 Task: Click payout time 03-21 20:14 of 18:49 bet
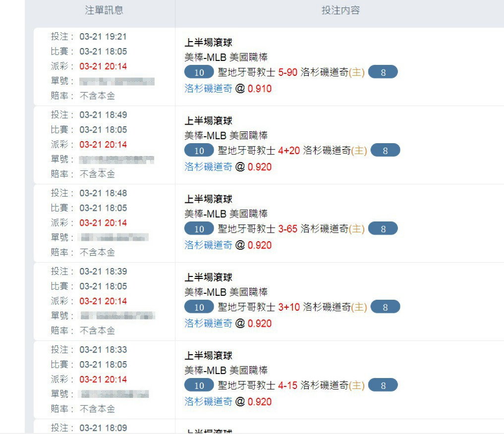pos(103,145)
